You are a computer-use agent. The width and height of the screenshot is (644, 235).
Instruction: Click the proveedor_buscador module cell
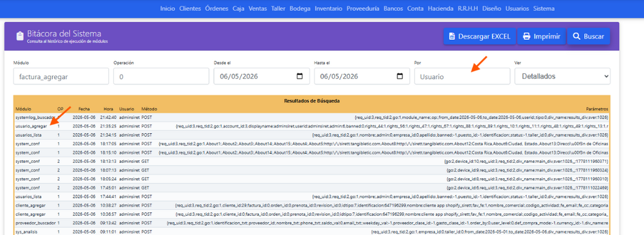click(35, 223)
